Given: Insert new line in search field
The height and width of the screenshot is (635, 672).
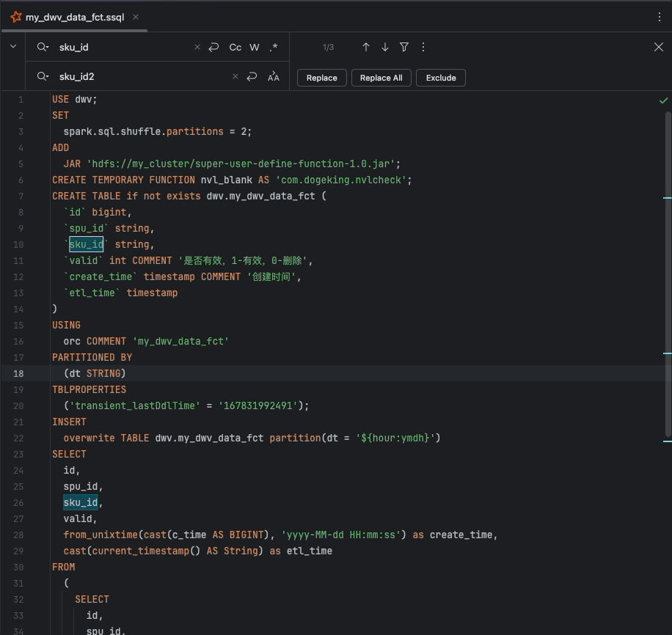Looking at the screenshot, I should tap(213, 47).
